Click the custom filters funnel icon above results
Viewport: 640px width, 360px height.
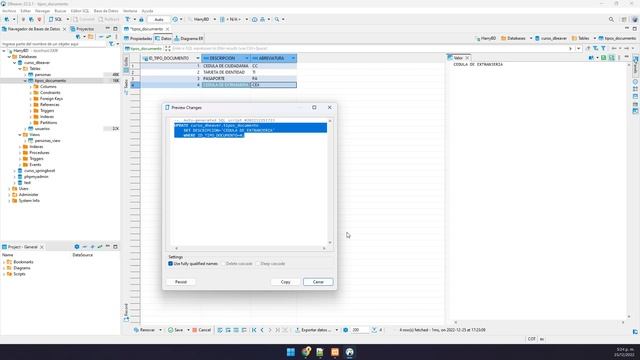click(603, 49)
